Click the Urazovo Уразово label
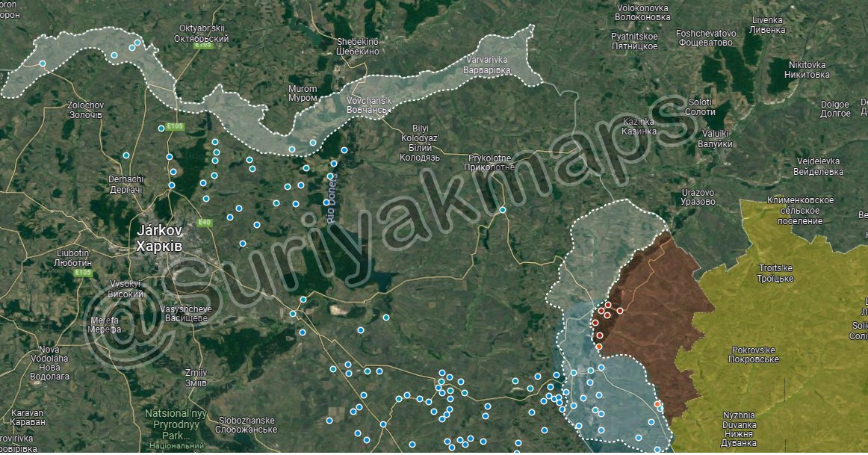The image size is (868, 455). [698, 197]
